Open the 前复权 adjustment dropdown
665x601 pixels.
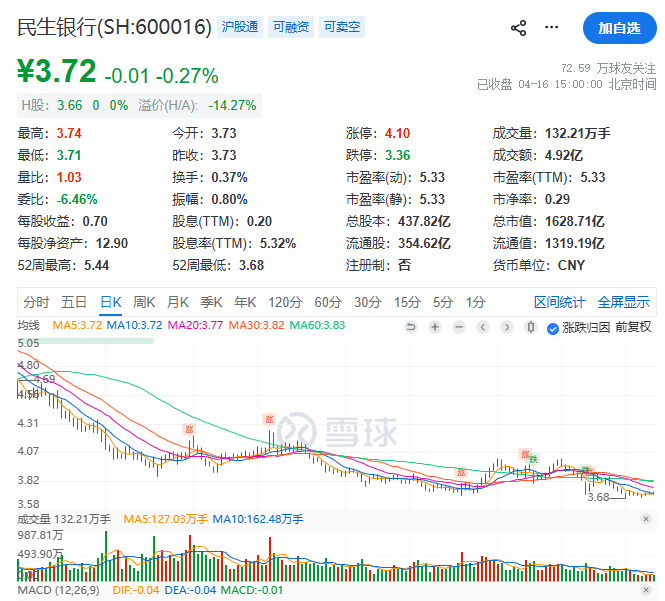click(633, 327)
